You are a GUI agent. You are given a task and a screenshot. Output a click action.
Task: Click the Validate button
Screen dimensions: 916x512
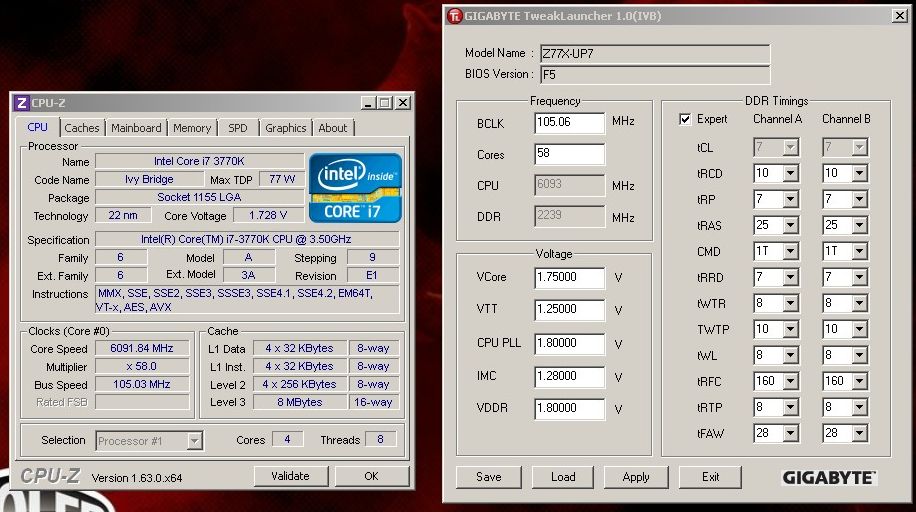tap(291, 476)
